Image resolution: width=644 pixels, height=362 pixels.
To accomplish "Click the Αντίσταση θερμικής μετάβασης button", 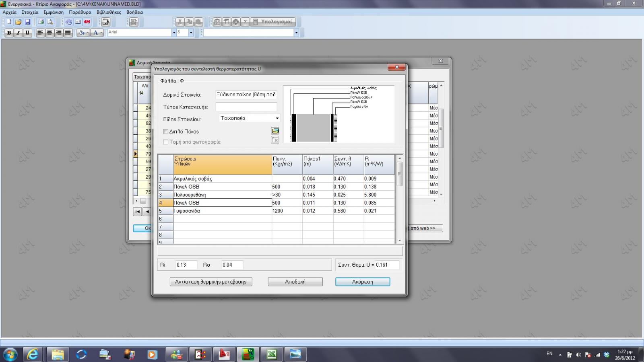I will [211, 282].
